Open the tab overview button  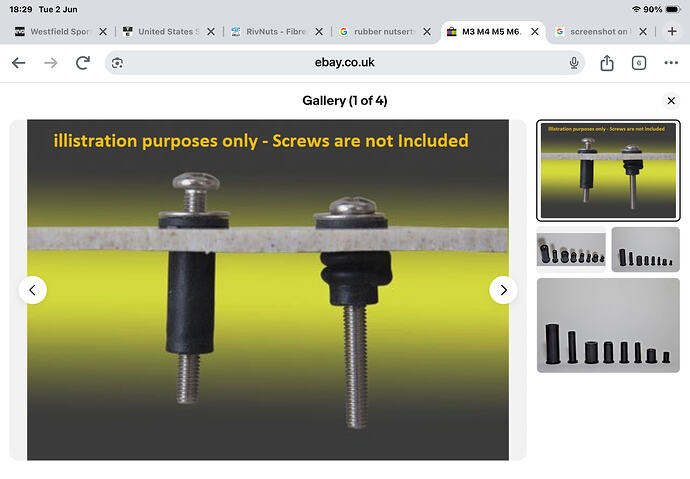(x=639, y=63)
